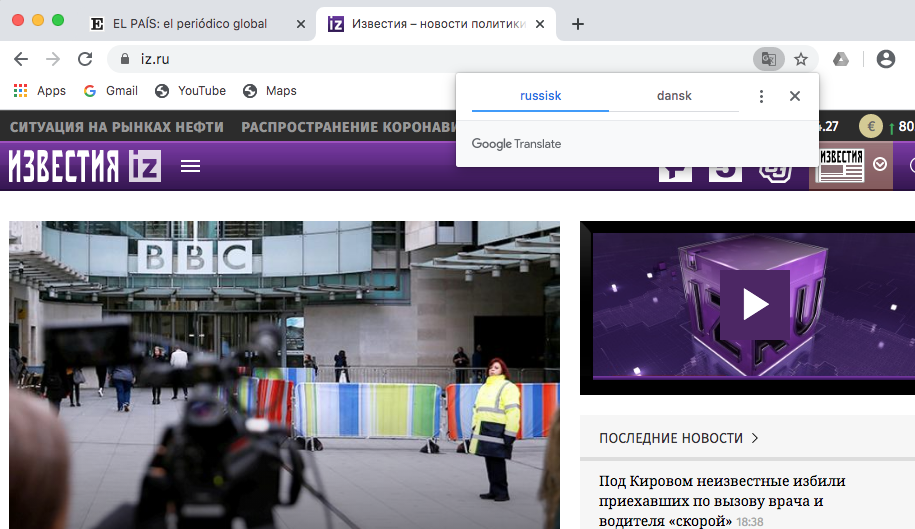Screen dimensions: 915x529
Task: Open the Gmail bookmark
Action: (x=111, y=90)
